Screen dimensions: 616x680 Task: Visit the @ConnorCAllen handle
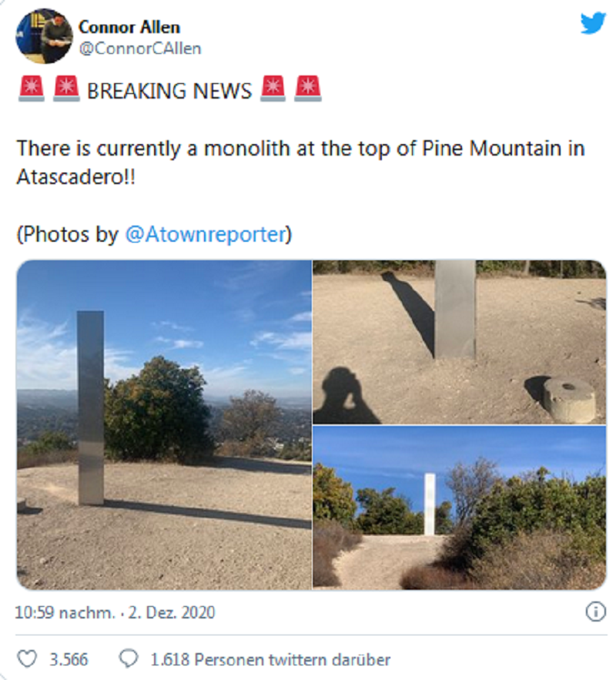pyautogui.click(x=139, y=49)
